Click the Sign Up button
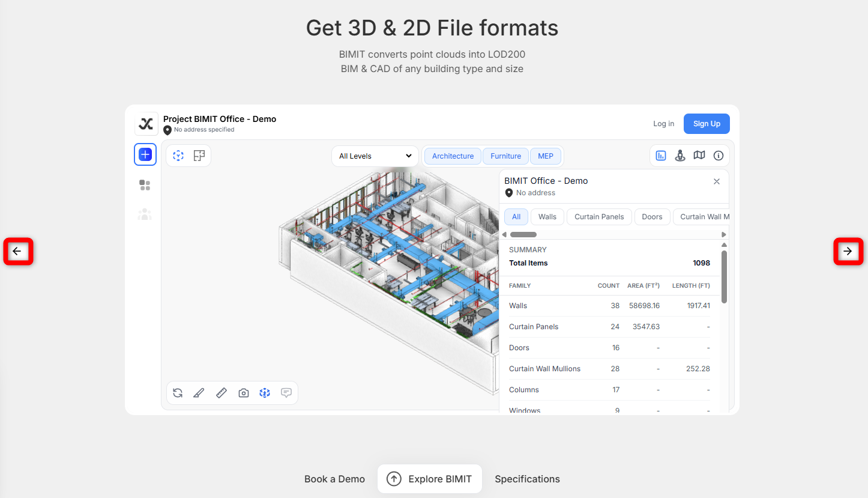 pyautogui.click(x=707, y=124)
